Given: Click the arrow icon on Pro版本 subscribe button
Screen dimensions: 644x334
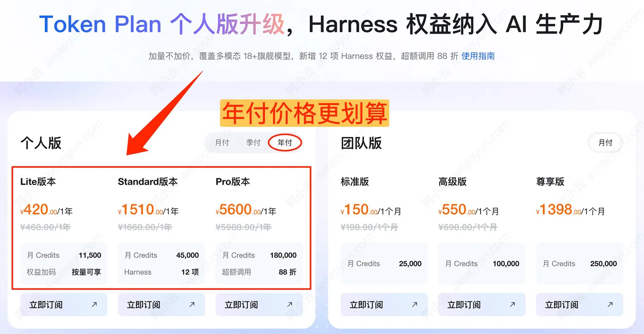Looking at the screenshot, I should tap(289, 305).
